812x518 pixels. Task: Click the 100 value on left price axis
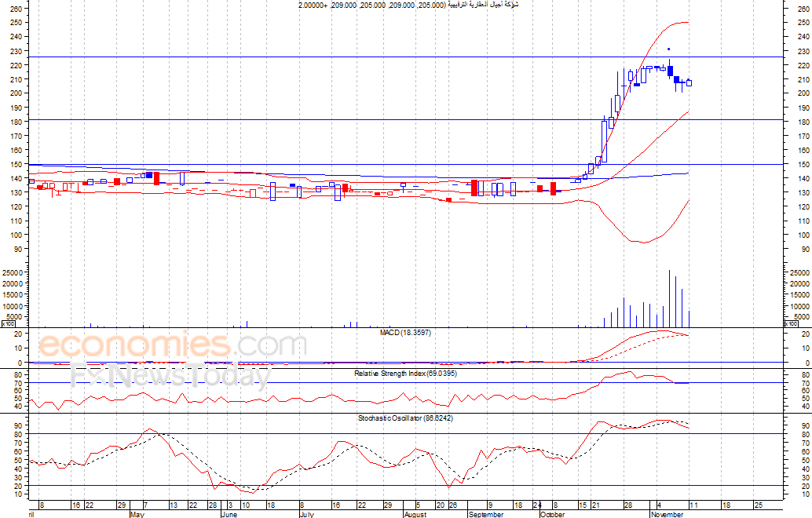point(16,235)
